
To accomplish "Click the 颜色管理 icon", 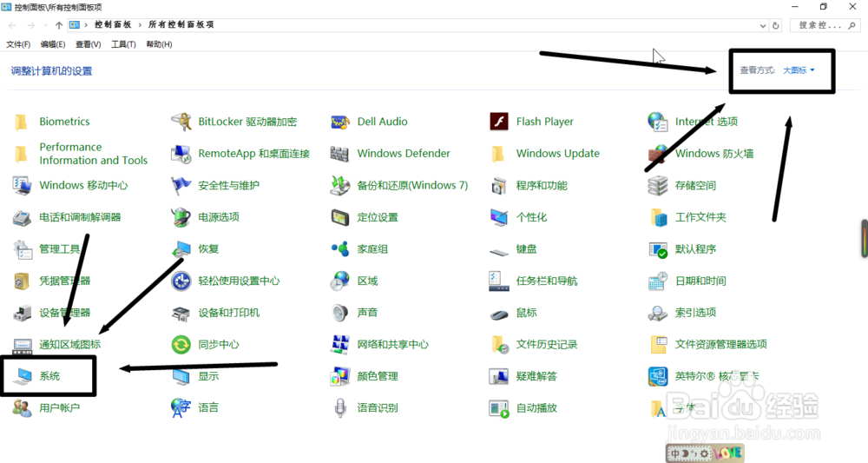I will 340,376.
